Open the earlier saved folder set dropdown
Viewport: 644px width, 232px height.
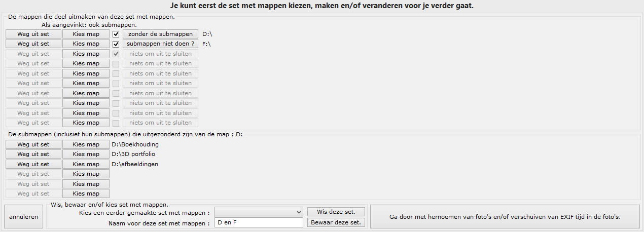[259, 212]
